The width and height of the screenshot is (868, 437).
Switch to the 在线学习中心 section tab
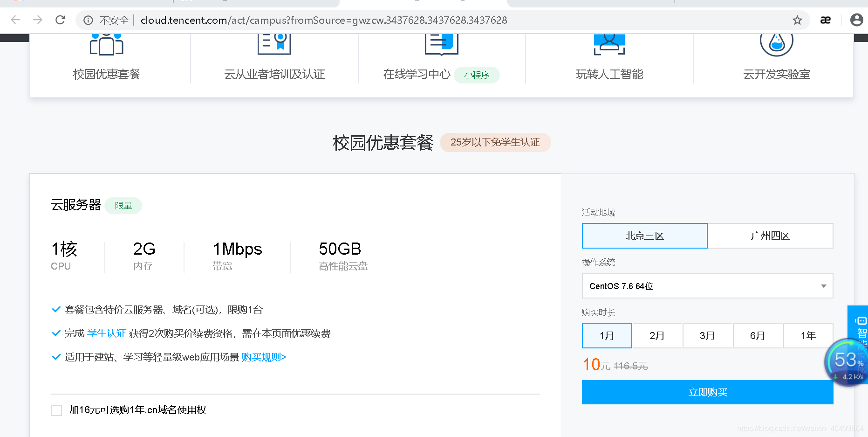pyautogui.click(x=417, y=74)
